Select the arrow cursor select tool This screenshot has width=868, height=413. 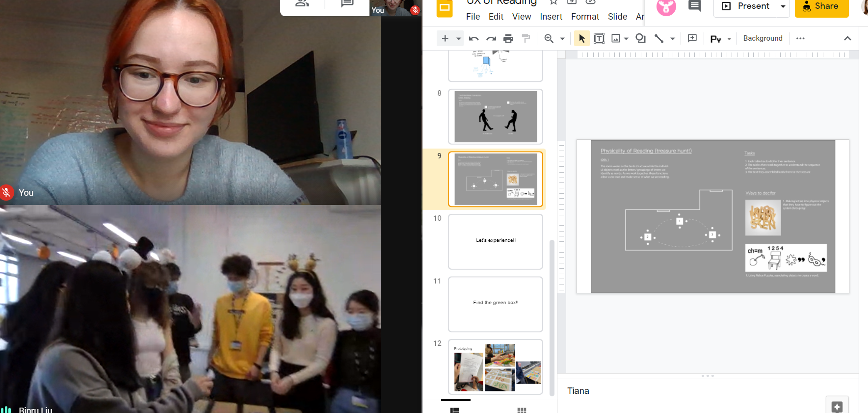pos(582,38)
